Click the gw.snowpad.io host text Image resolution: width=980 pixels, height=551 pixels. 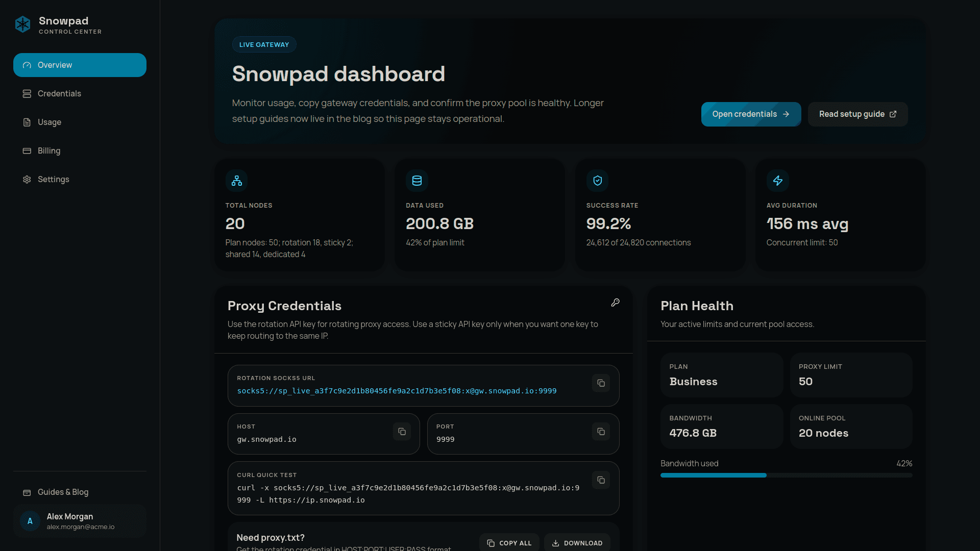(266, 439)
